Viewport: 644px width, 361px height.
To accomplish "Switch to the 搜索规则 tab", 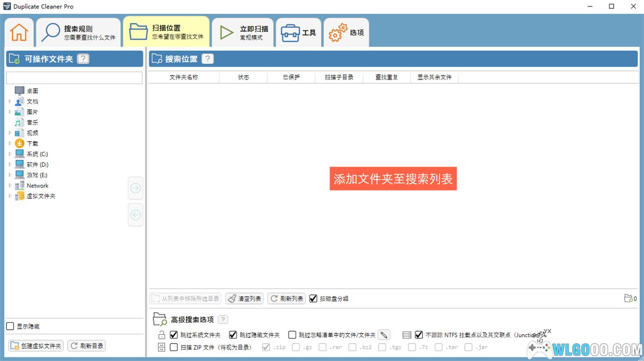I will coord(79,32).
